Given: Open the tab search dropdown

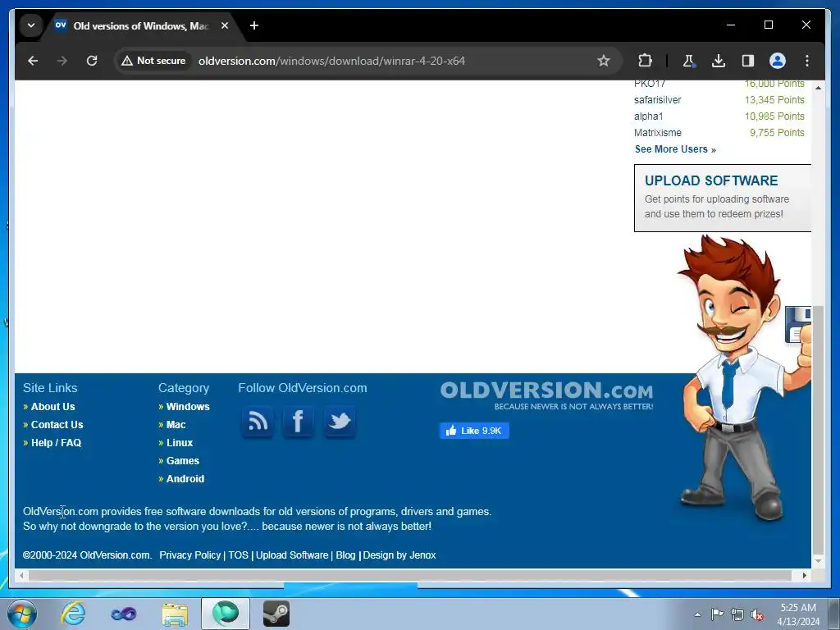Looking at the screenshot, I should (x=31, y=25).
